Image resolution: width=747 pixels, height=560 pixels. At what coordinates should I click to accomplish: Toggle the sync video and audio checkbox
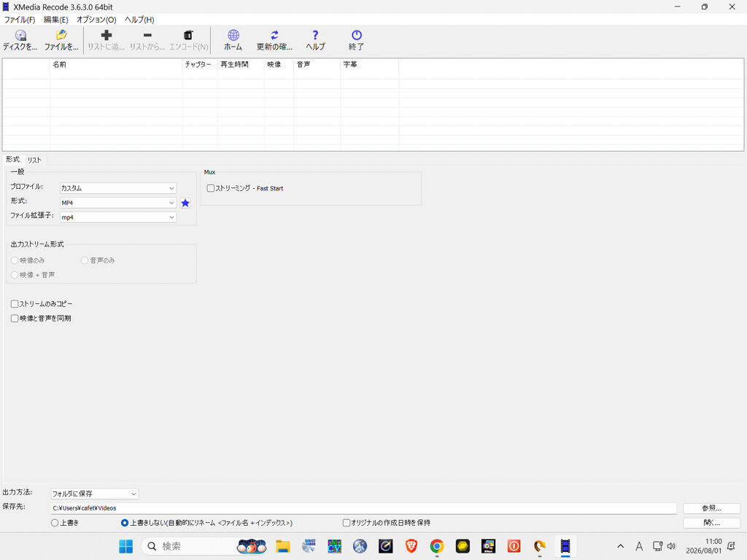pos(15,318)
